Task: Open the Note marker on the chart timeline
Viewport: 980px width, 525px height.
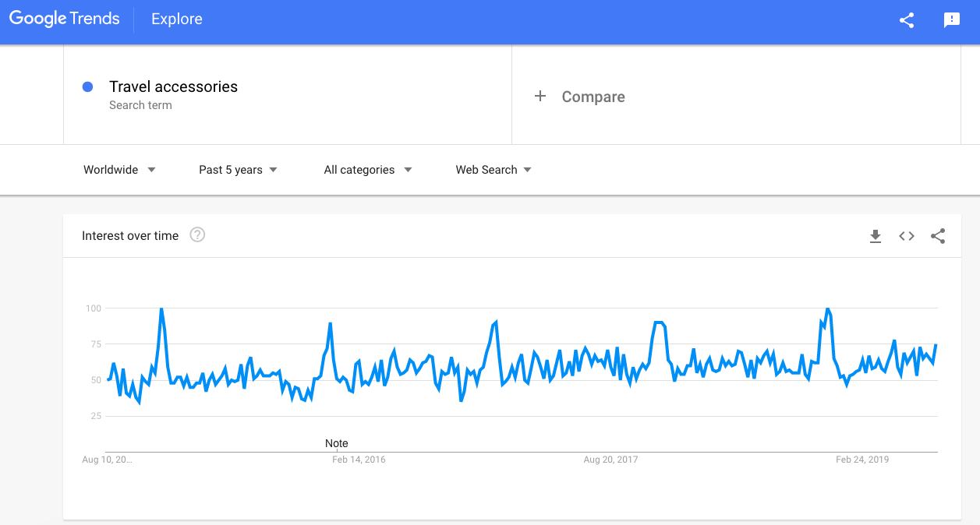Action: coord(337,443)
